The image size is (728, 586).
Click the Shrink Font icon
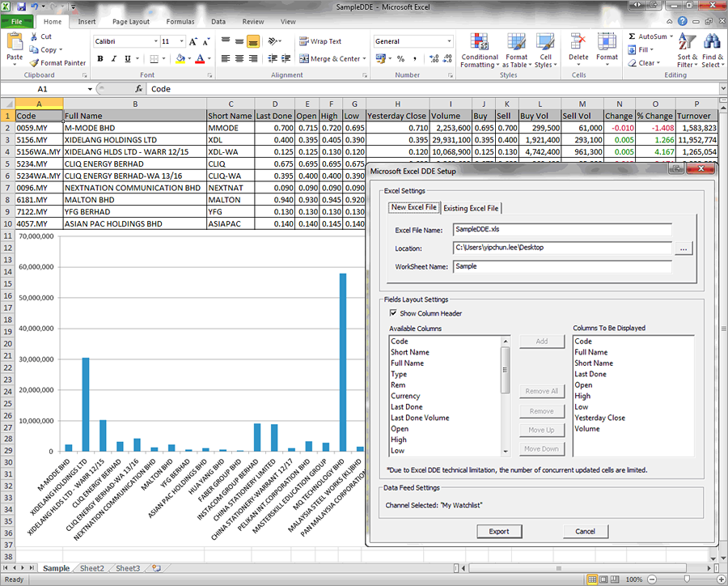click(x=206, y=42)
